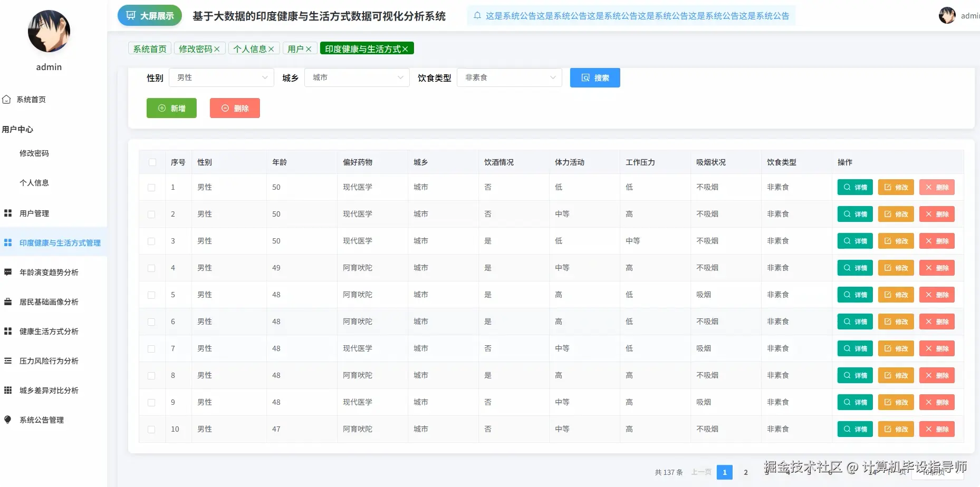Click the green 新增 button
Viewport: 980px width, 487px height.
[x=171, y=108]
